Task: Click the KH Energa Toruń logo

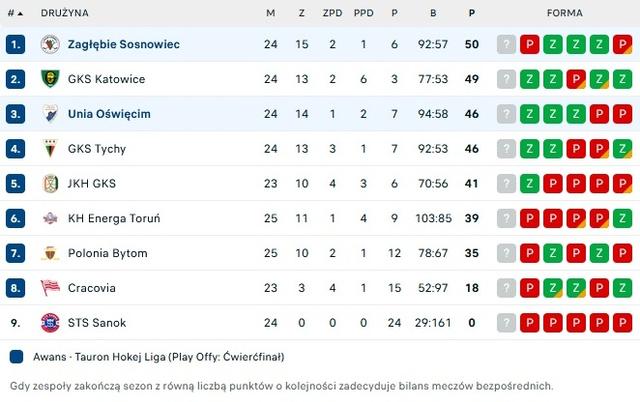Action: pos(50,218)
